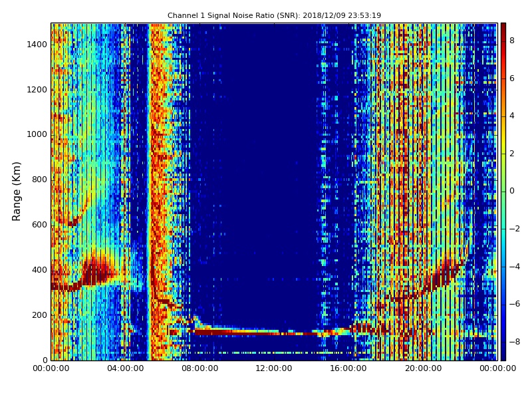This screenshot has height=399, width=532.
Task: Click the 1400 range tick label
Action: pyautogui.click(x=37, y=45)
